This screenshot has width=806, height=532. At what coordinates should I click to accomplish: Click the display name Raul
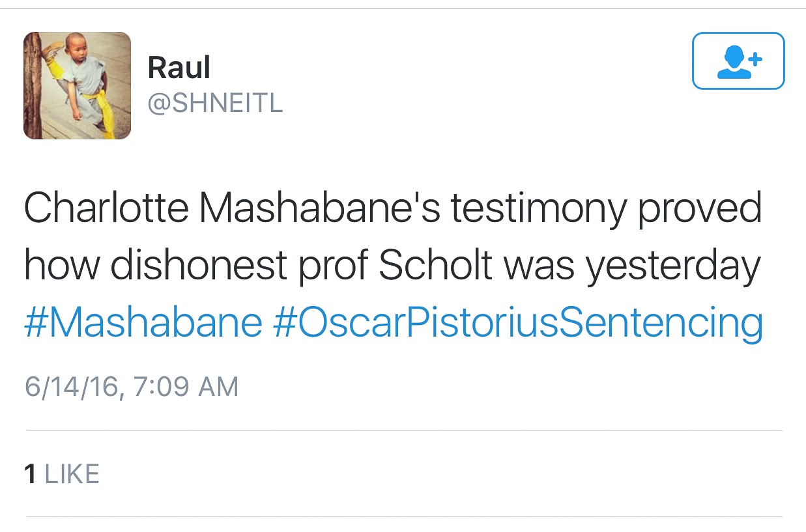[x=179, y=67]
